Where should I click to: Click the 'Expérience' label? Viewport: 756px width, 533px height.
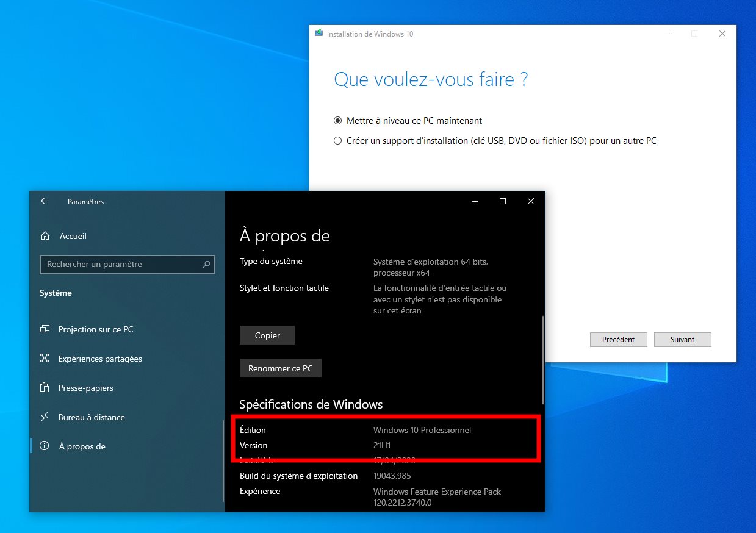[x=260, y=492]
